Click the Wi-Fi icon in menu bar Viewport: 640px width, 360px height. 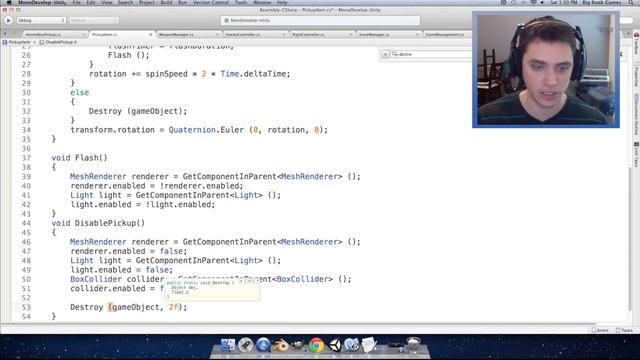[533, 2]
